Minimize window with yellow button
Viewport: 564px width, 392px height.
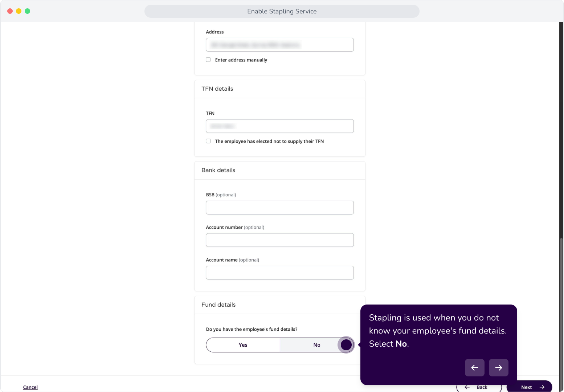pos(19,11)
